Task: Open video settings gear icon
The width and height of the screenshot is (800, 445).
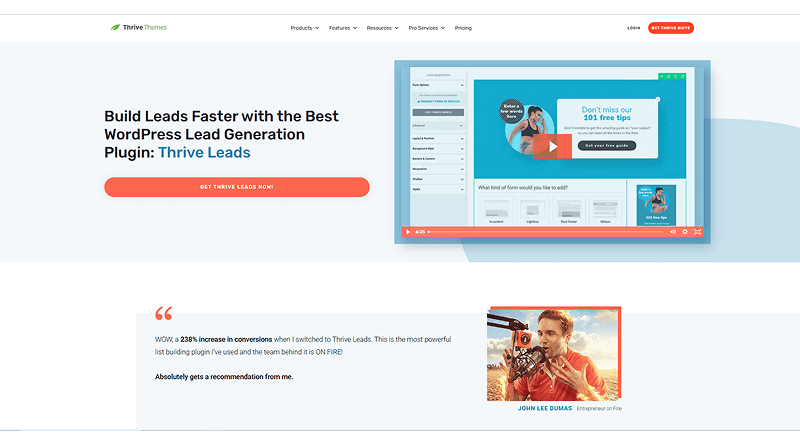Action: click(685, 232)
